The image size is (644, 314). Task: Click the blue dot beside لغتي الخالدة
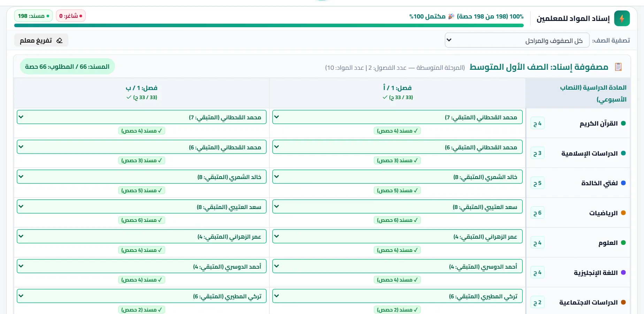coord(623,183)
